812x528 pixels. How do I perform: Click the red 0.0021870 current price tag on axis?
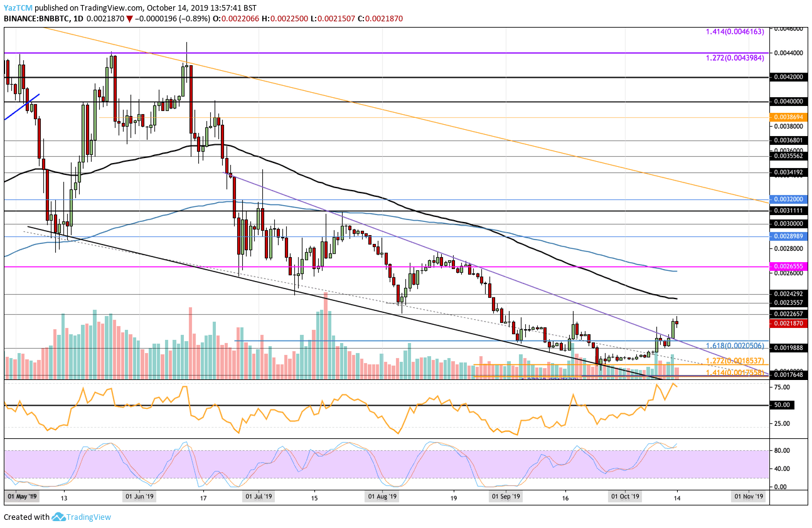(x=789, y=324)
